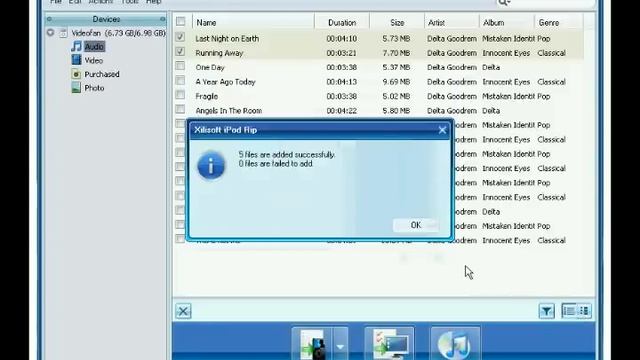
Task: Select the song Fragile
Action: tap(207, 96)
